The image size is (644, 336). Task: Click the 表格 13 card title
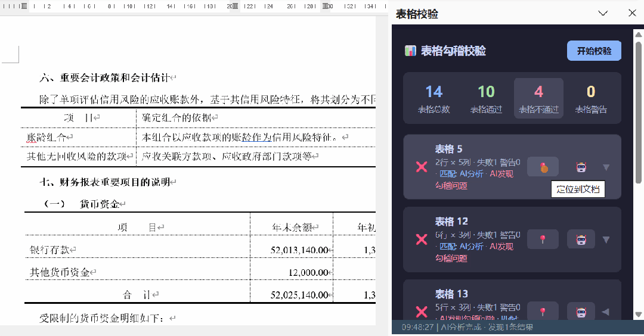pos(451,294)
